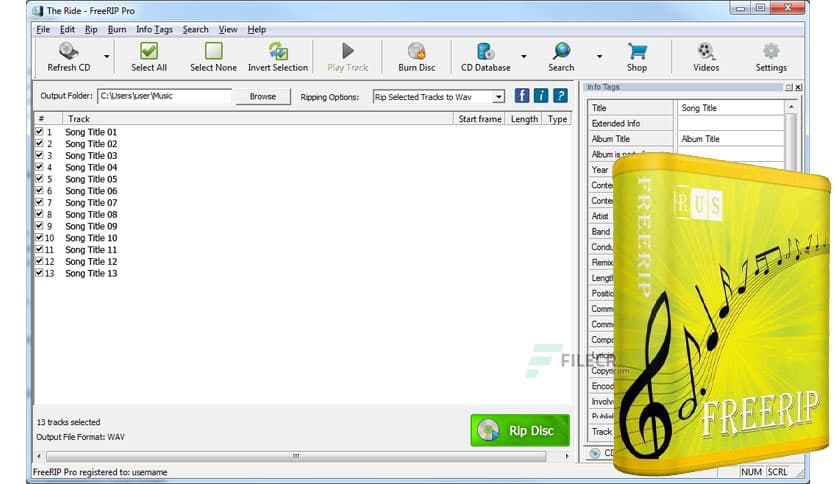
Task: Open the View menu
Action: tap(228, 29)
